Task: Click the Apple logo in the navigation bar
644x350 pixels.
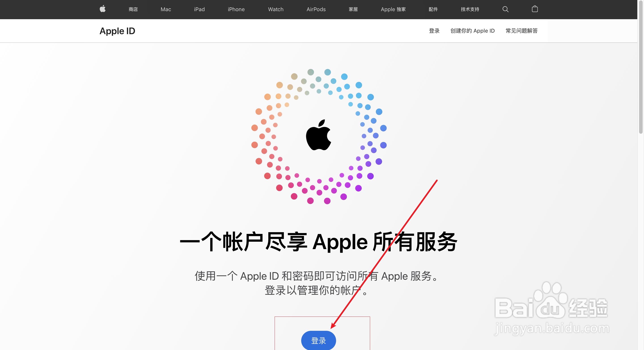Action: point(103,9)
